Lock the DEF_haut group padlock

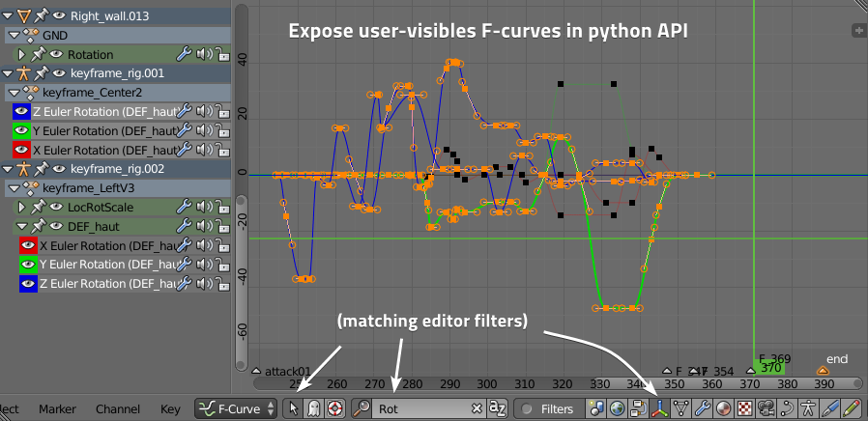coord(222,226)
